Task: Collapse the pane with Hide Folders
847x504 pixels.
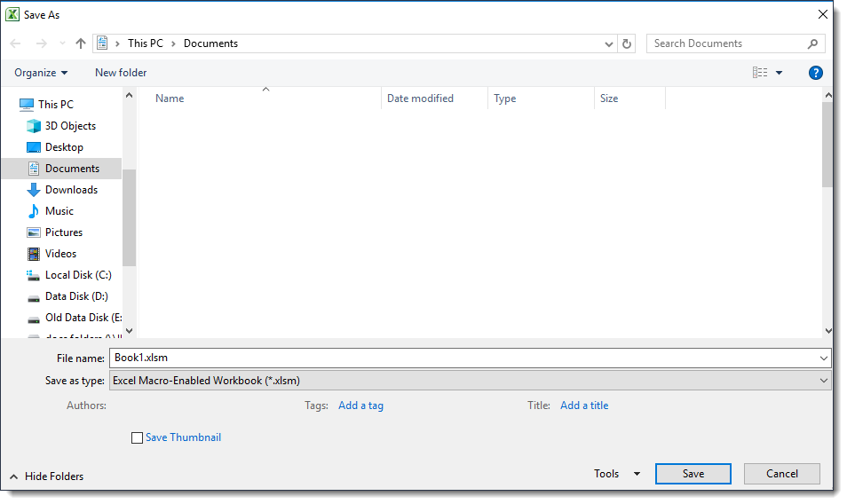Action: [47, 476]
